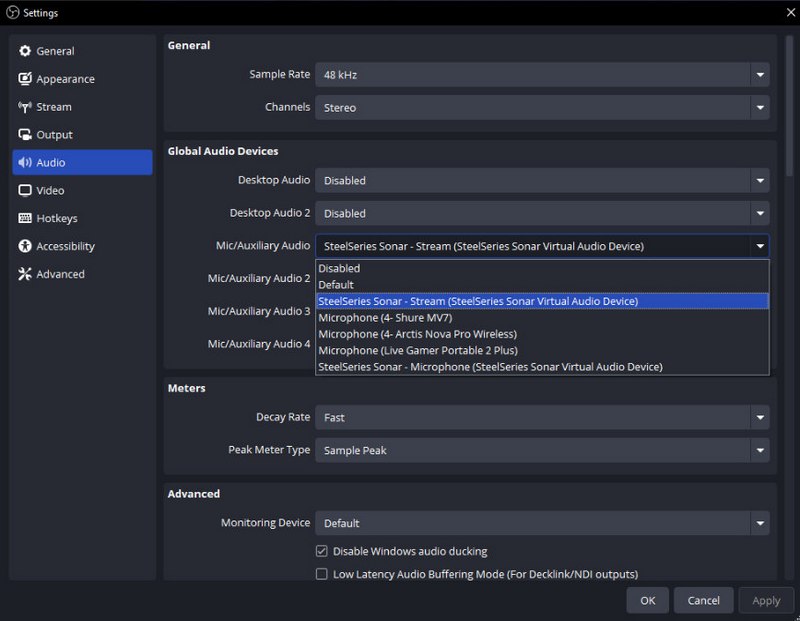
Task: Click the Video monitor icon
Action: pos(24,190)
